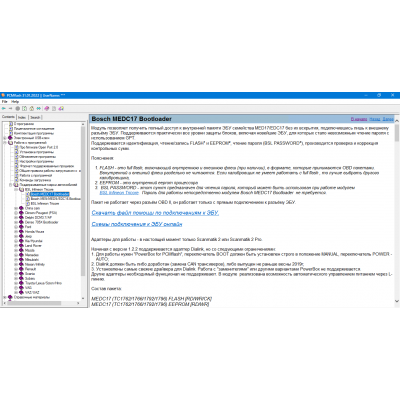Click the purple book icon beside VAG
The height and width of the screenshot is (400, 400).
[x=21, y=287]
